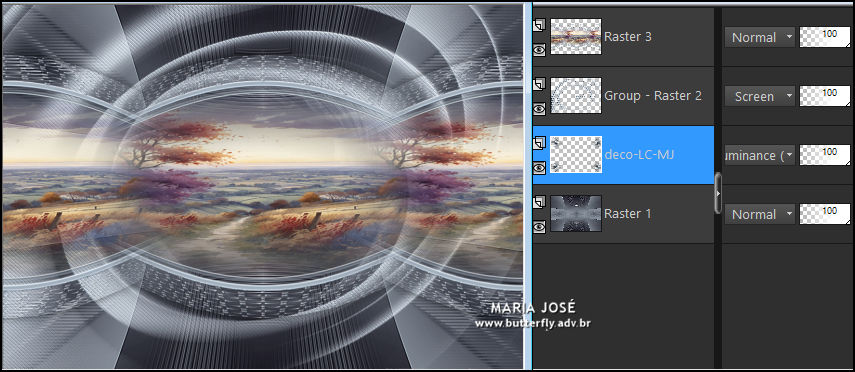Click the Raster 1 layer type icon

(x=539, y=202)
